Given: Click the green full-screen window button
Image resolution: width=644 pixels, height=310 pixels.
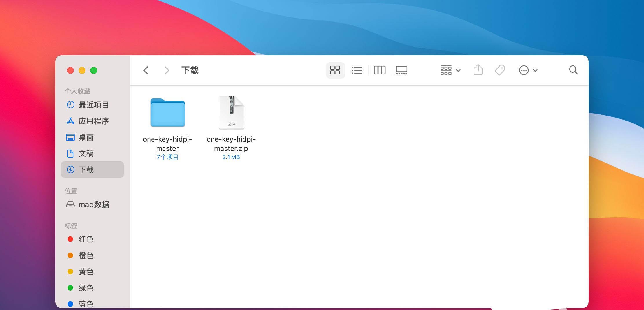Looking at the screenshot, I should click(94, 70).
